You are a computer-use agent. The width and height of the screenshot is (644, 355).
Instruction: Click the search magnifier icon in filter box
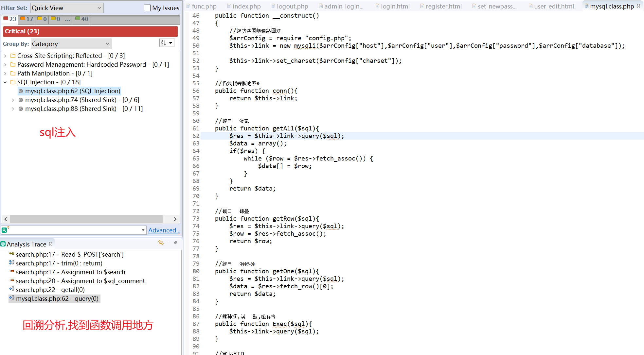pyautogui.click(x=4, y=230)
